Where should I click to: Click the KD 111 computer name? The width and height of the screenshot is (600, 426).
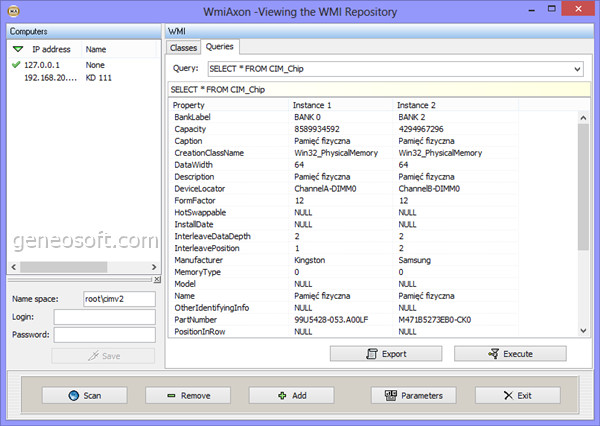pyautogui.click(x=98, y=78)
